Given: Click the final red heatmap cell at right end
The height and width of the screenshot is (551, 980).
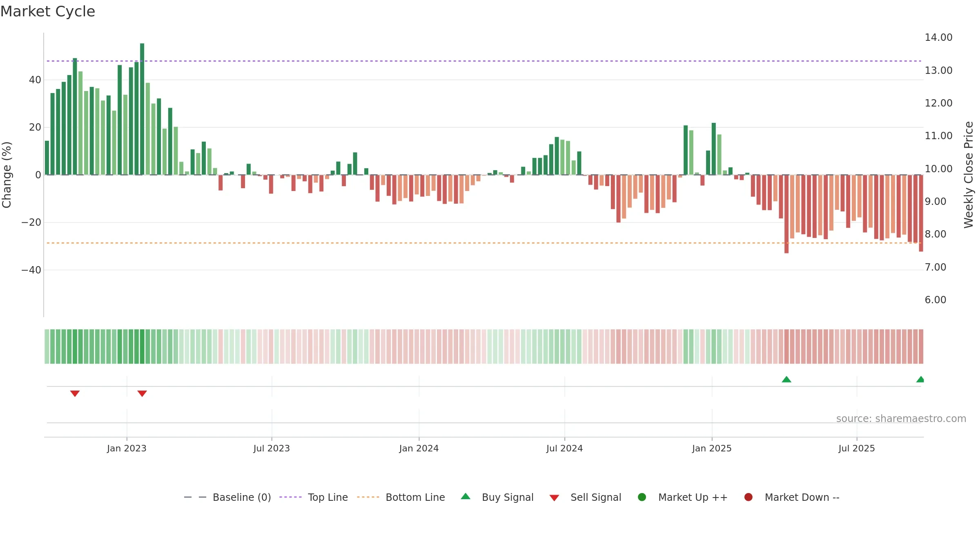Looking at the screenshot, I should (x=921, y=347).
